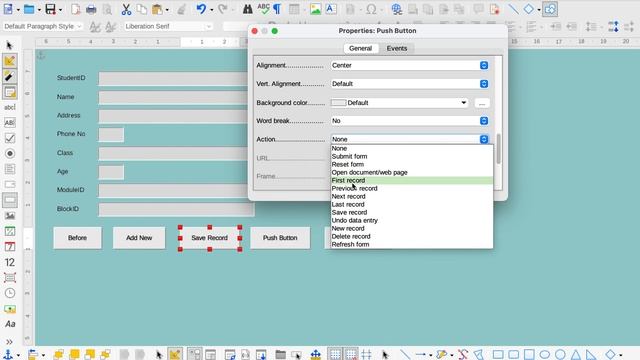Choose Refresh form from Action list
This screenshot has width=640, height=360.
tap(411, 244)
